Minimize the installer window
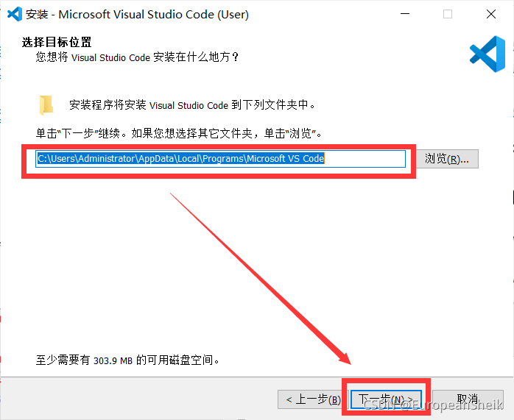 (x=405, y=14)
